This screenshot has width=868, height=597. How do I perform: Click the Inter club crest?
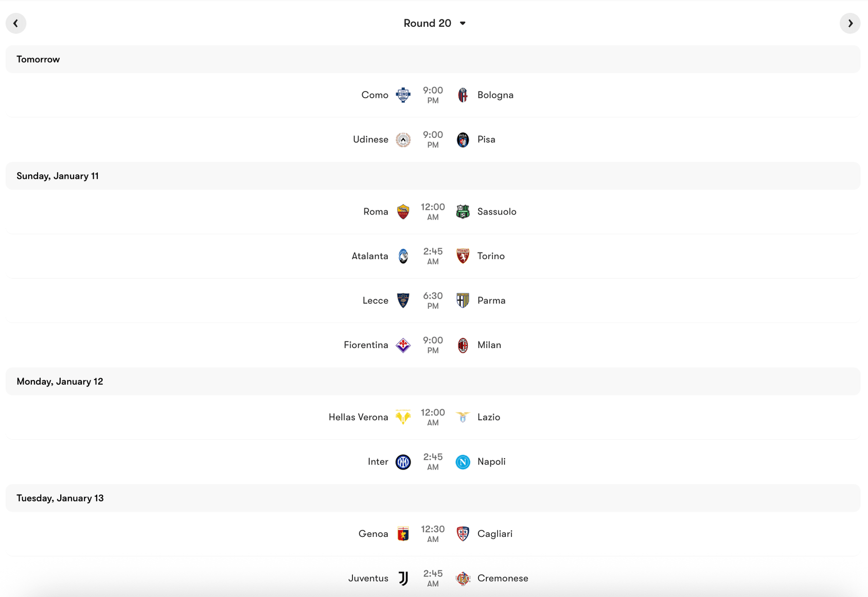403,461
